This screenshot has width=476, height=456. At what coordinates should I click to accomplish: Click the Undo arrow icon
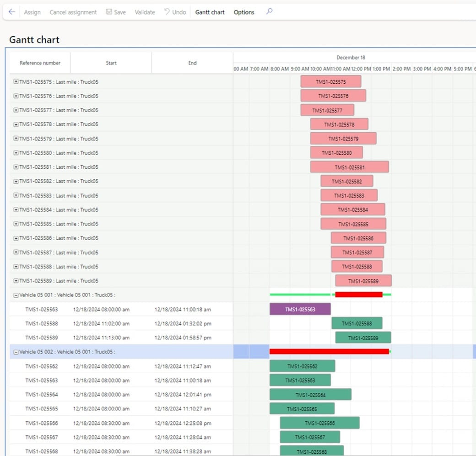coord(167,12)
